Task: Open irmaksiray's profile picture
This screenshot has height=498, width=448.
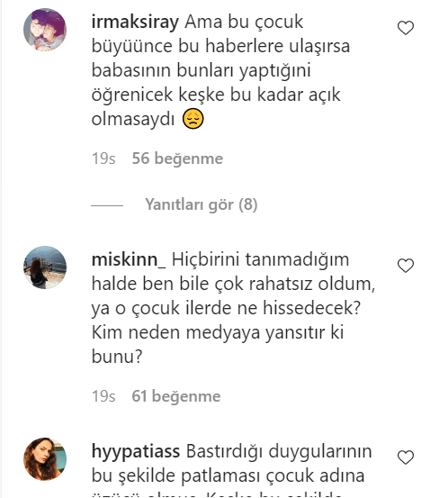Action: pyautogui.click(x=45, y=30)
